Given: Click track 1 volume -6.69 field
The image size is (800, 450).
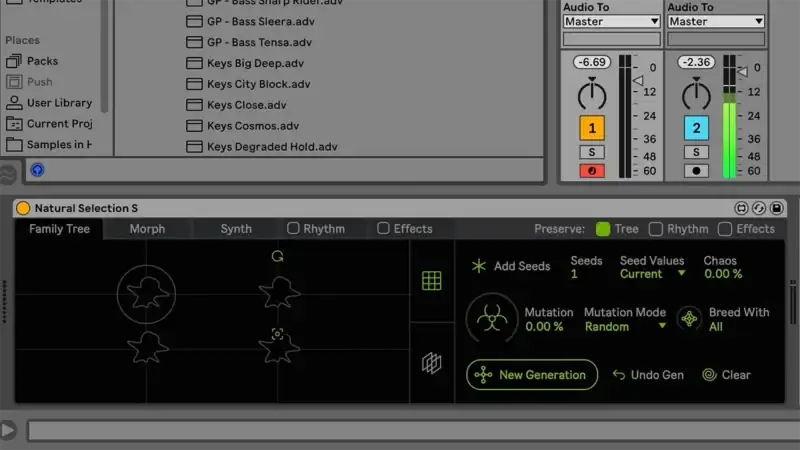Looking at the screenshot, I should (x=592, y=62).
